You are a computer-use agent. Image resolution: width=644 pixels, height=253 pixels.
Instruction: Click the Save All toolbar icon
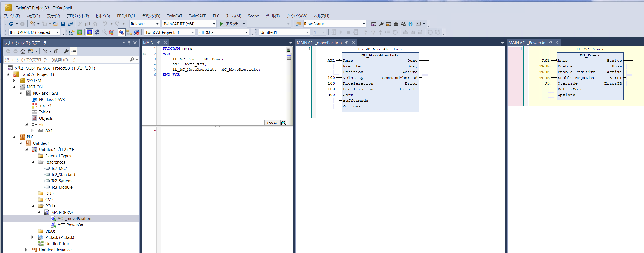pyautogui.click(x=70, y=24)
